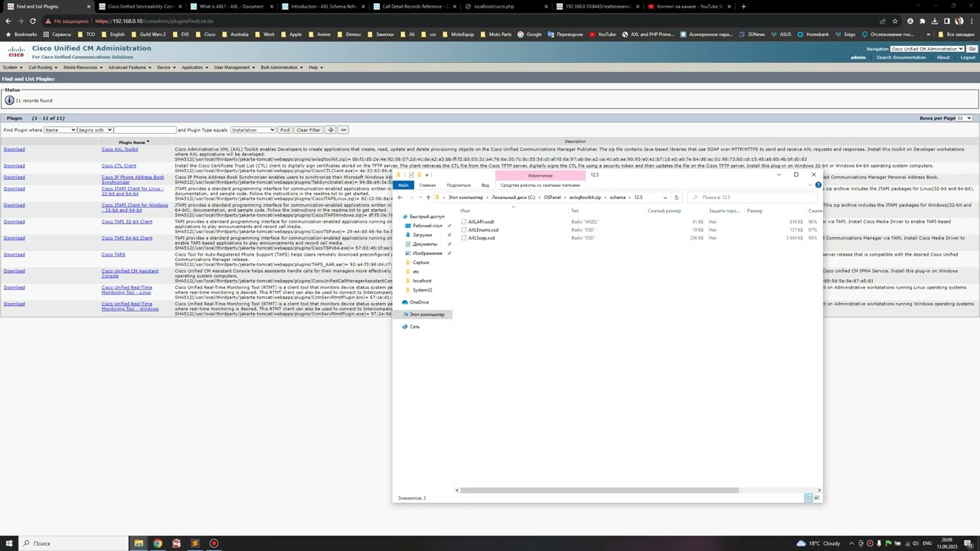Open Chrome downloads icon in toolbar
This screenshot has width=980, height=551.
[x=935, y=21]
